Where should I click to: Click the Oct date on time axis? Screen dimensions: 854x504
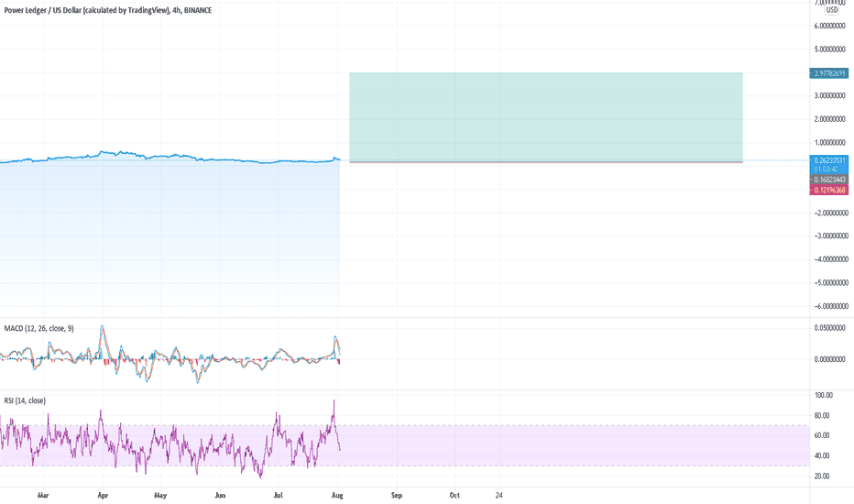(454, 495)
